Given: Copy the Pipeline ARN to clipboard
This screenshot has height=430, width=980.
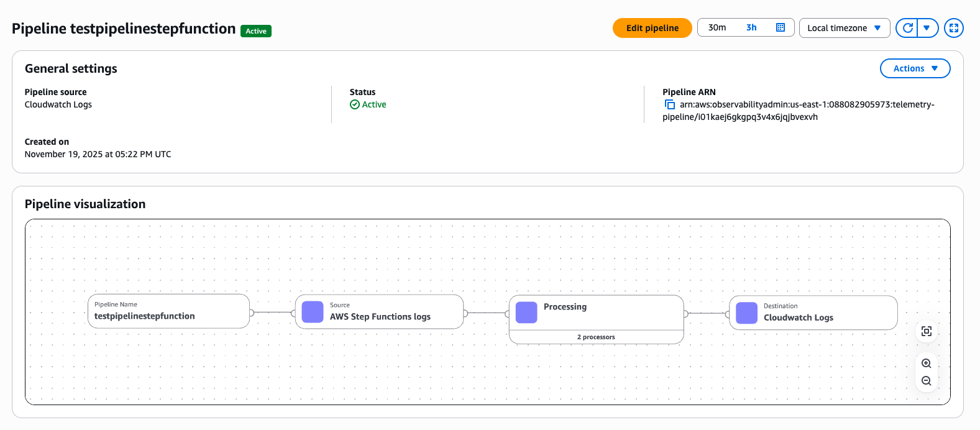Looking at the screenshot, I should pyautogui.click(x=669, y=104).
